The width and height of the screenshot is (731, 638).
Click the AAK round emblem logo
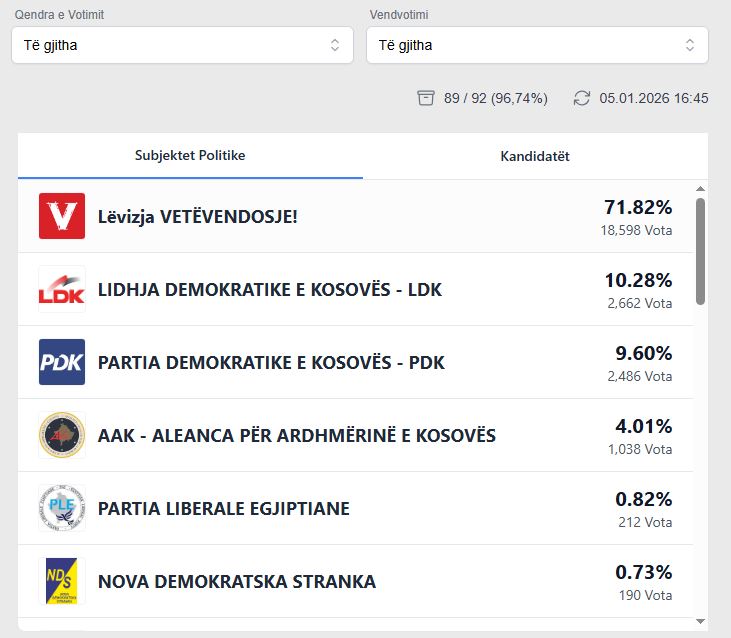pyautogui.click(x=62, y=435)
